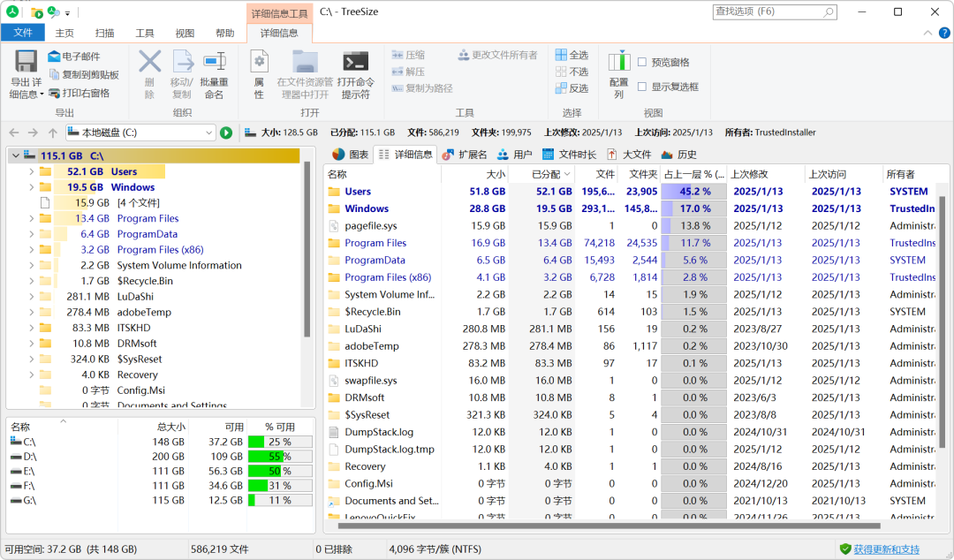Click the 删除 X icon
Screen dimensions: 954x560
pyautogui.click(x=149, y=62)
